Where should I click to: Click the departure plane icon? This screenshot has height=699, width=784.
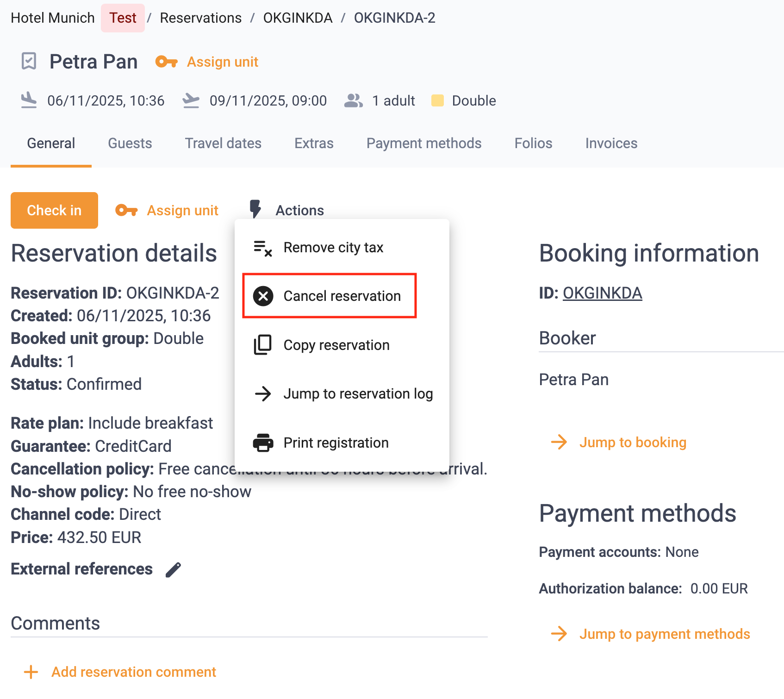191,100
